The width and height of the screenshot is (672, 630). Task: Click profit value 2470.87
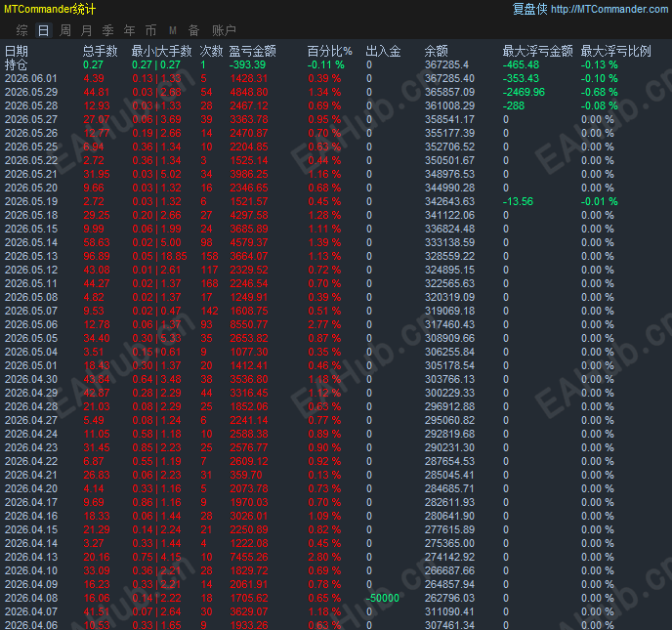pos(249,133)
